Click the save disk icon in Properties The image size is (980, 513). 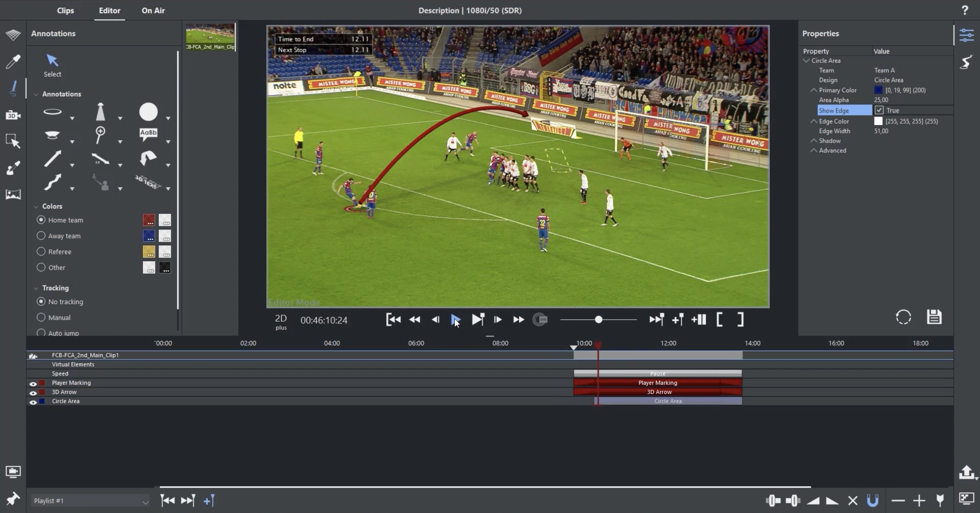point(934,317)
